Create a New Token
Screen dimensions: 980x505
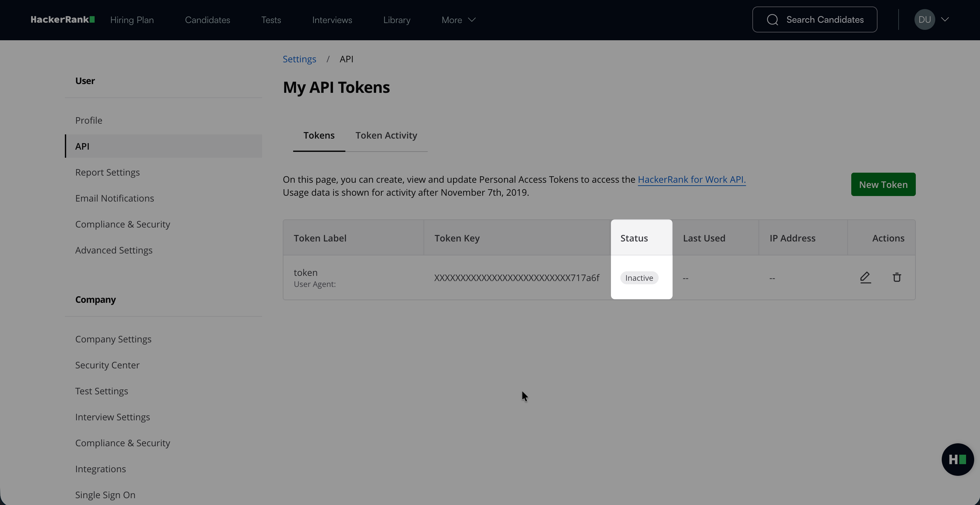click(x=883, y=184)
